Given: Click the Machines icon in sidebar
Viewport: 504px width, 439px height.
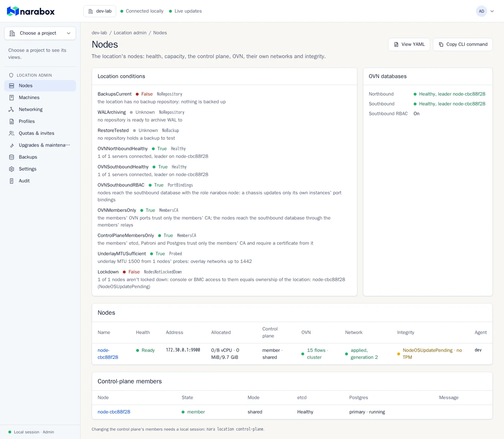Looking at the screenshot, I should (12, 98).
